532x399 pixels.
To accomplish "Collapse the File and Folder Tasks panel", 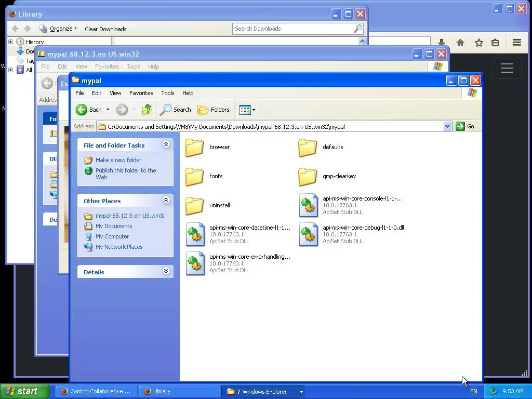I will (166, 144).
